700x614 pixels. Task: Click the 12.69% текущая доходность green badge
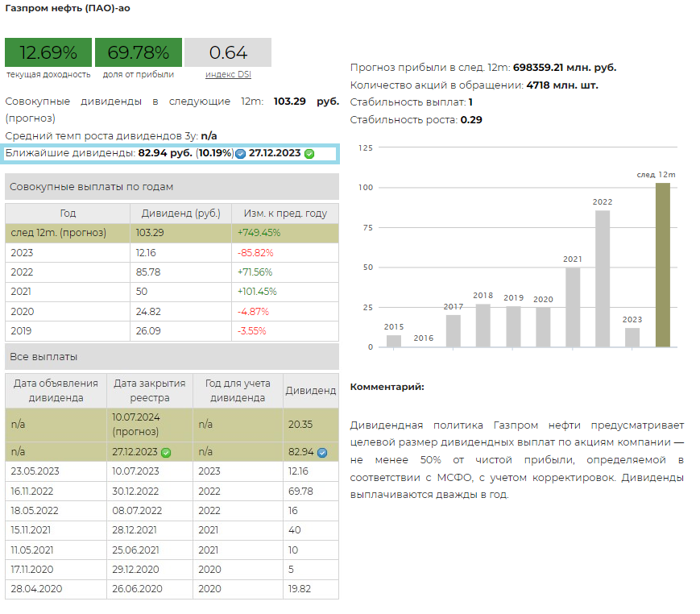[x=48, y=53]
